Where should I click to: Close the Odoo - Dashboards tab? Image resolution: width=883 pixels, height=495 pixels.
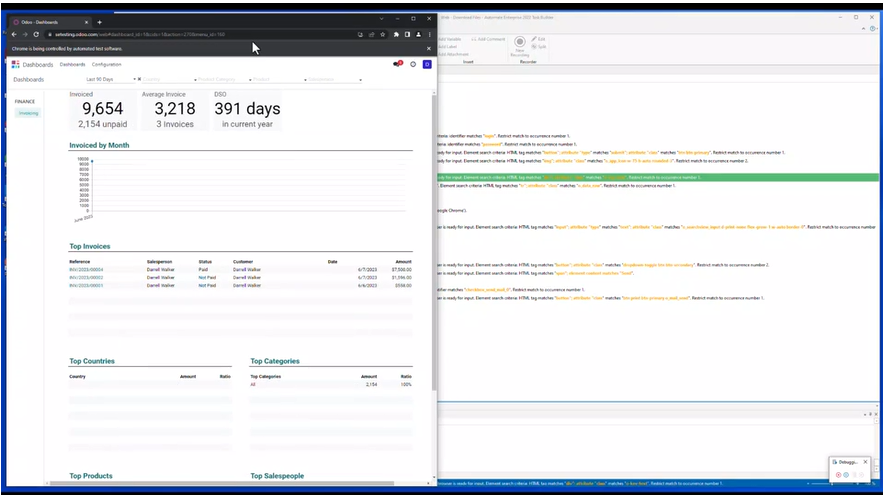coord(86,22)
